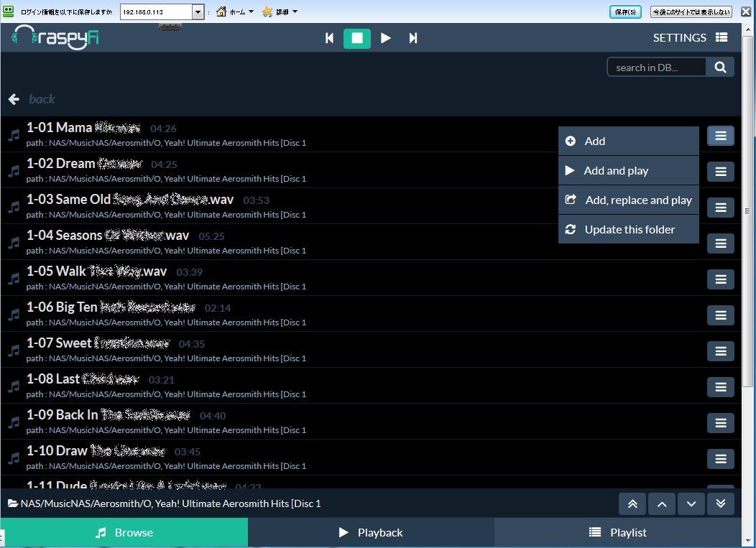The height and width of the screenshot is (548, 756).
Task: Move list up with single up chevron
Action: point(662,504)
